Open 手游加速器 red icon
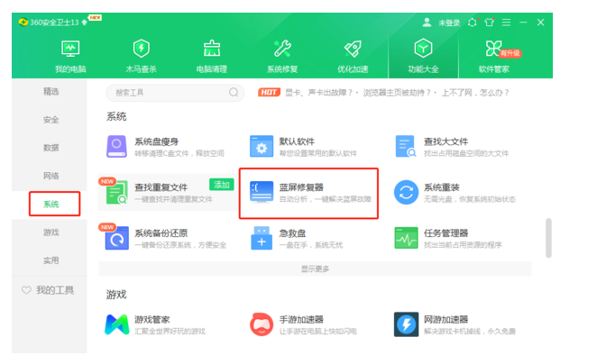The width and height of the screenshot is (597, 364). [262, 324]
